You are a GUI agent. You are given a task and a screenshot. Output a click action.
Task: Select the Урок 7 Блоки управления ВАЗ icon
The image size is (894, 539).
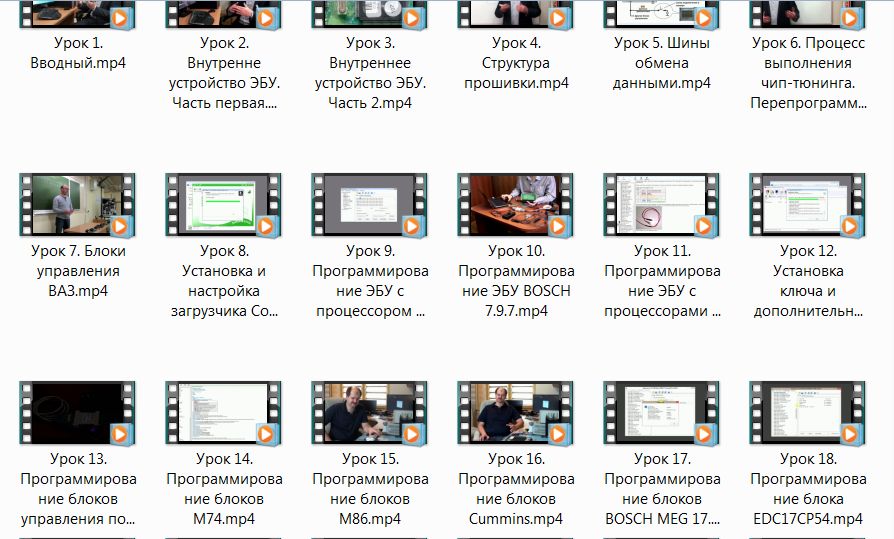[x=78, y=205]
